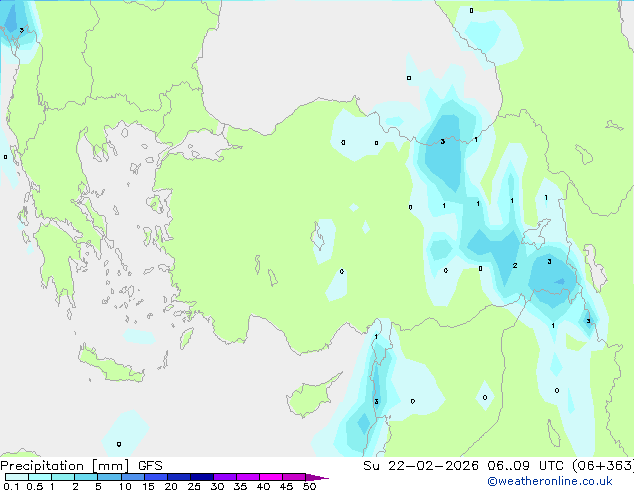Click the 5 to 10 mm legend swatch

109,477
